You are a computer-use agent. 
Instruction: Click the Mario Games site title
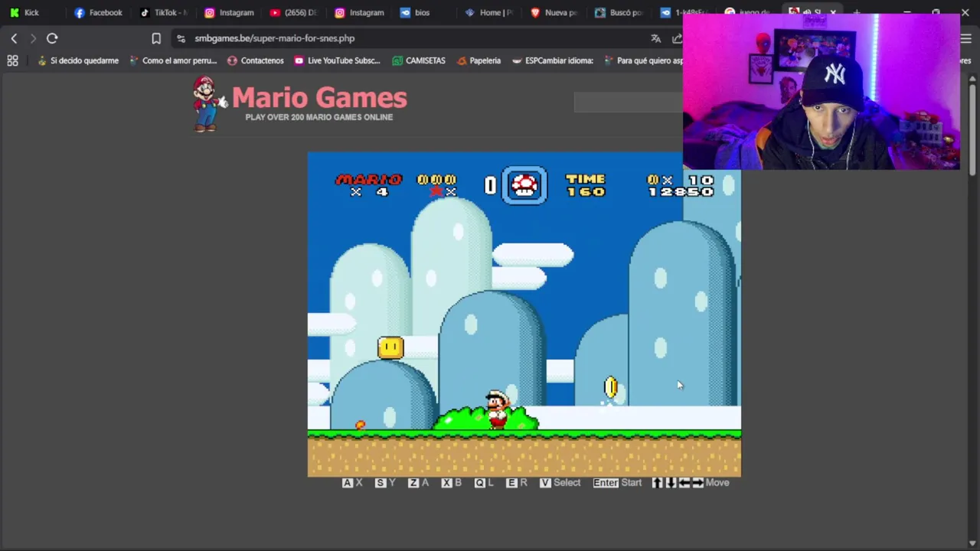pos(319,98)
